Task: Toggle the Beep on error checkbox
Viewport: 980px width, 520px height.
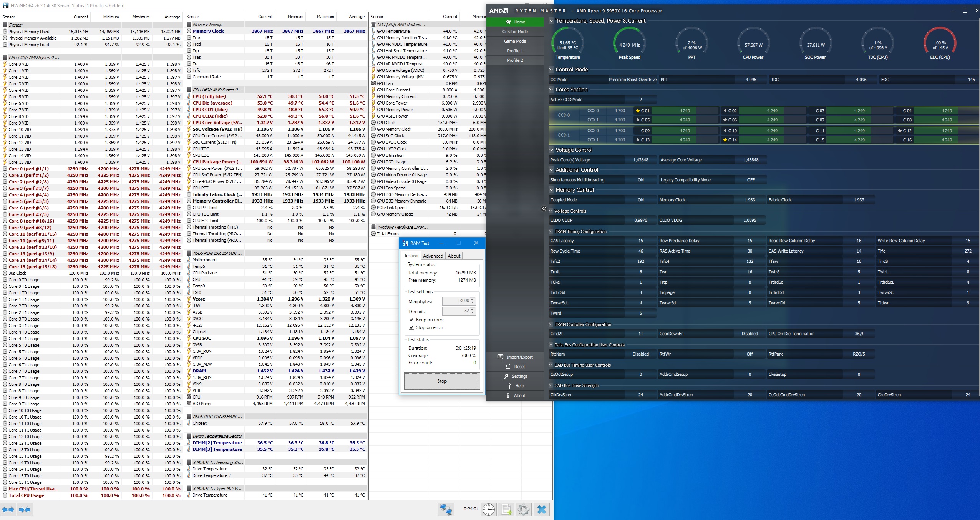Action: (412, 320)
